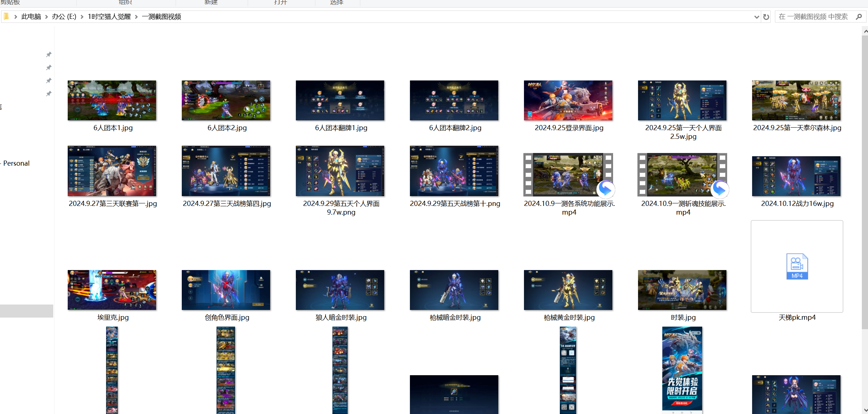Select the Personal item in sidebar
This screenshot has height=414, width=868.
[x=16, y=163]
